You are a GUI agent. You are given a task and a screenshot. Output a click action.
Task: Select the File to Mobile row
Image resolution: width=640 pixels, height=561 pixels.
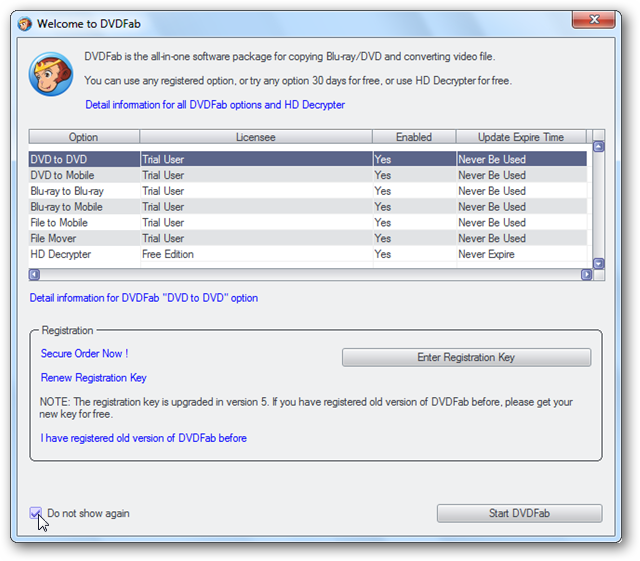coord(308,223)
